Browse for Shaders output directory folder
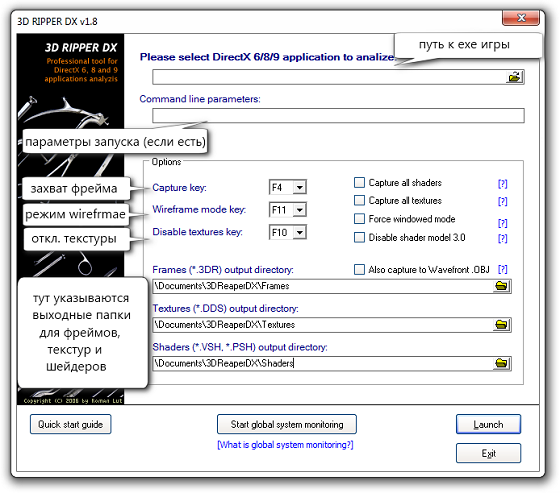 (x=501, y=363)
